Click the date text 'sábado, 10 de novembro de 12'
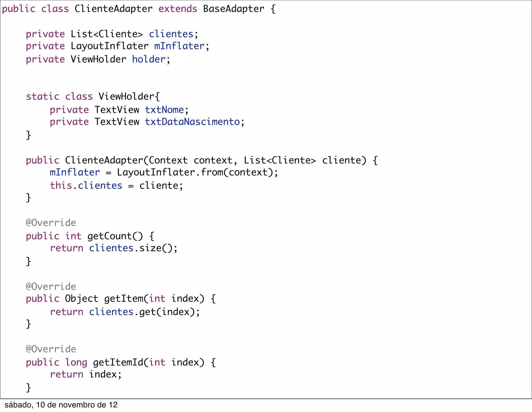 (61, 405)
